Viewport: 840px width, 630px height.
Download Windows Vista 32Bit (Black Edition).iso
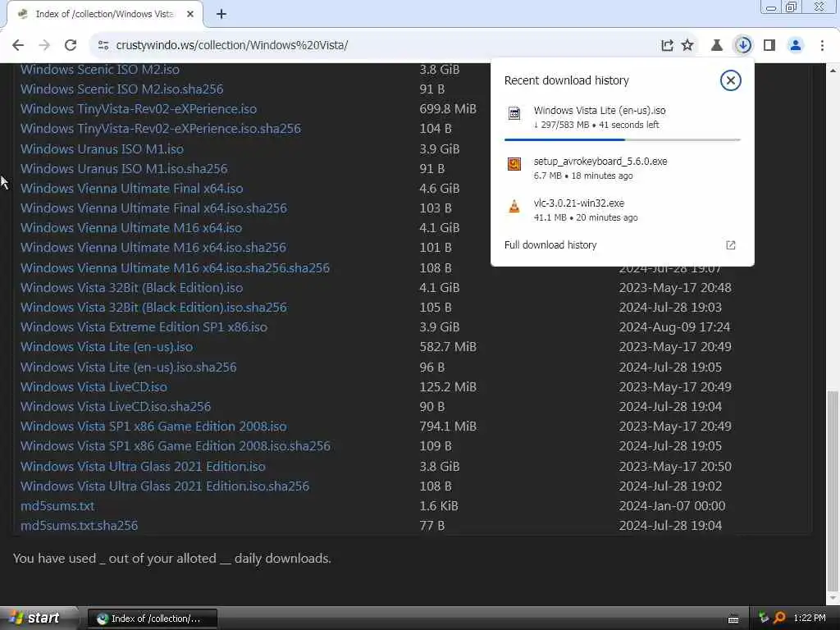(132, 288)
